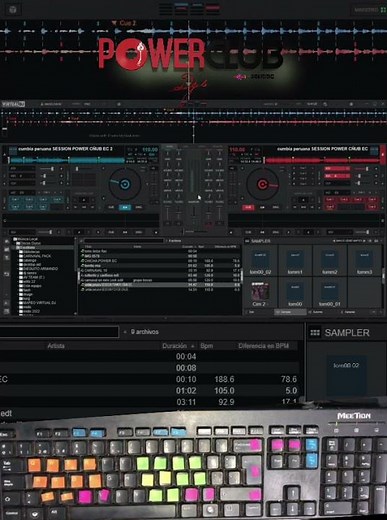Select the CARNAVAL 10 track row
Image resolution: width=387 pixels, height=520 pixels.
pyautogui.click(x=160, y=270)
